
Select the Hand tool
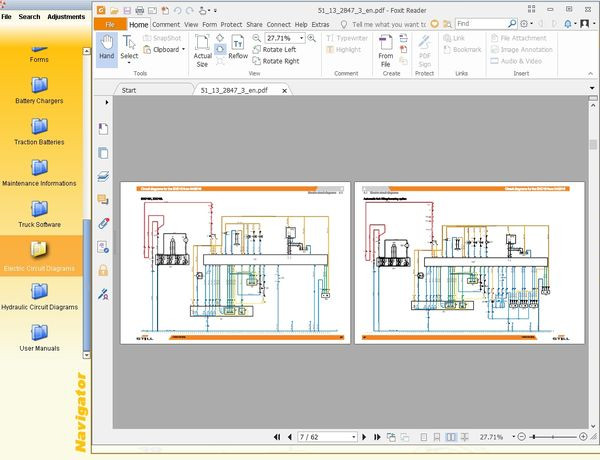(107, 47)
